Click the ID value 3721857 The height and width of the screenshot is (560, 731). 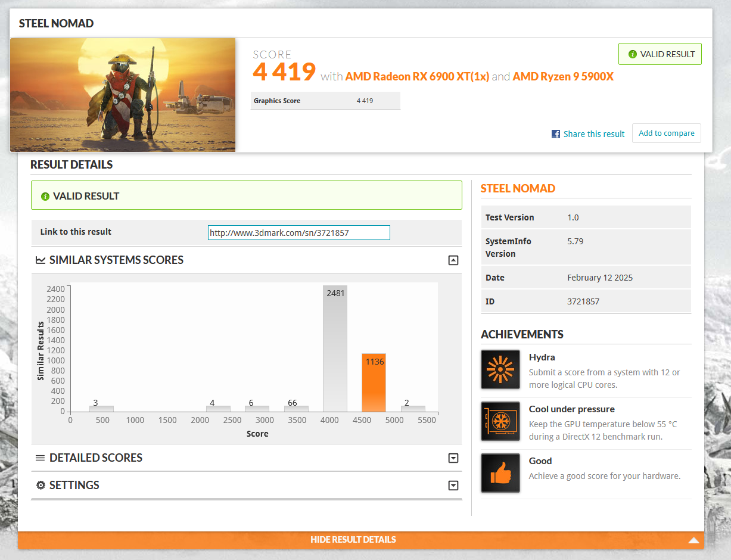click(x=583, y=301)
